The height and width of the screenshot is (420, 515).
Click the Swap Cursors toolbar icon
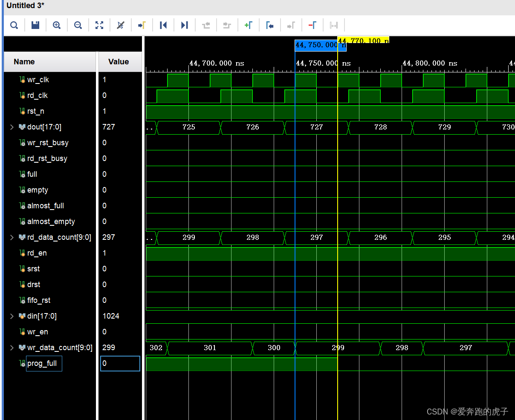(x=334, y=26)
